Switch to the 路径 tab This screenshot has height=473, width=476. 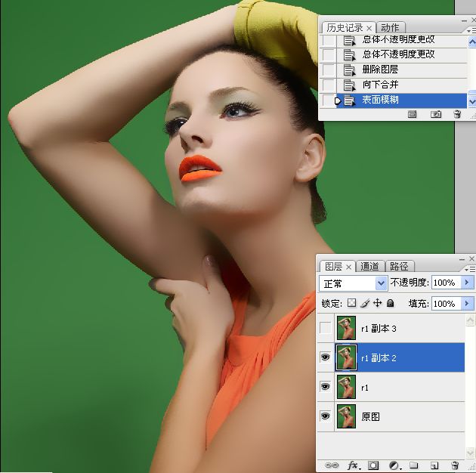coord(399,267)
